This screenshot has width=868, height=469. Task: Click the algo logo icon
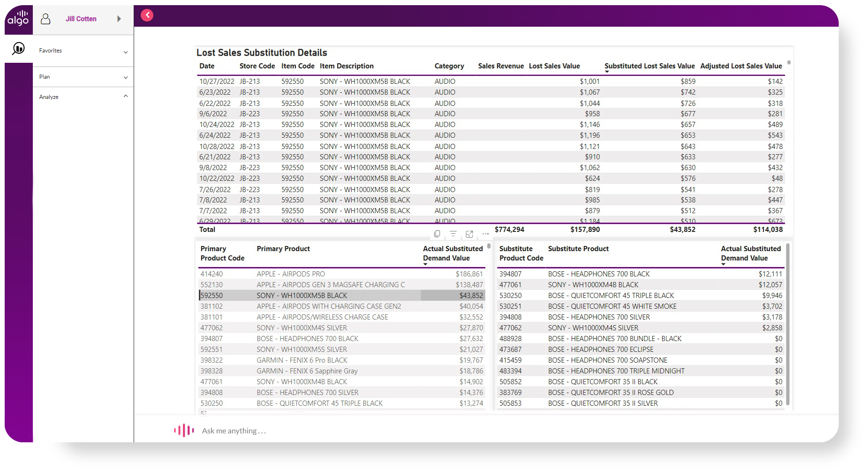tap(18, 19)
